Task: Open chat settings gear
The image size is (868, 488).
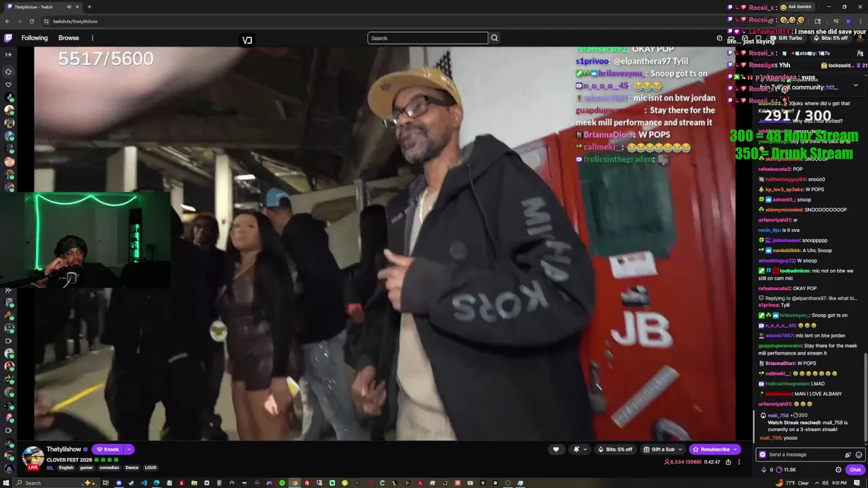Action: 838,470
